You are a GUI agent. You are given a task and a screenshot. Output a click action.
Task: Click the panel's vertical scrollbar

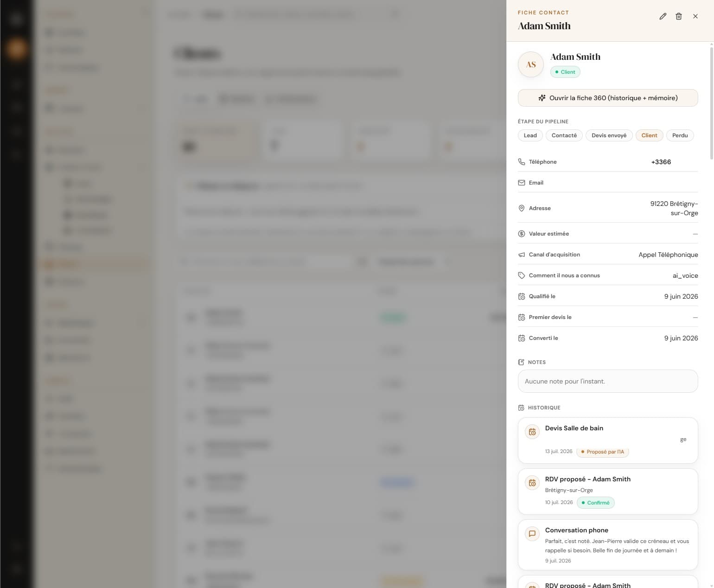click(x=712, y=102)
